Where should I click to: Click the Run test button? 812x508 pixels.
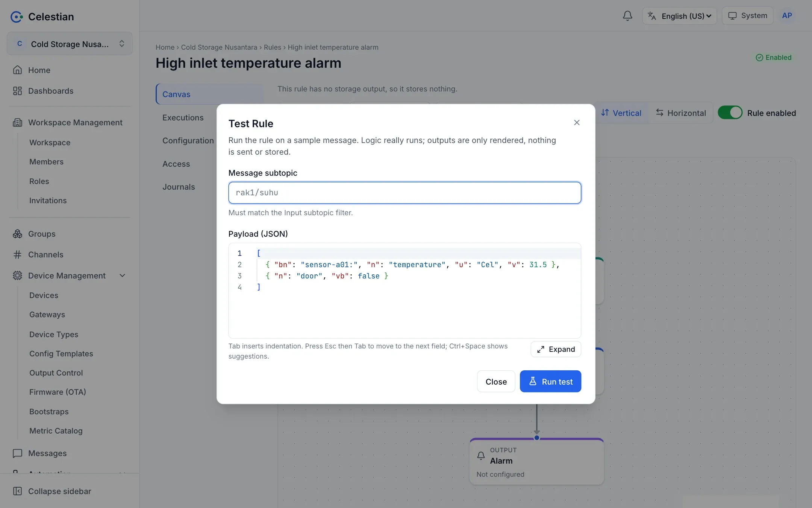pos(550,381)
